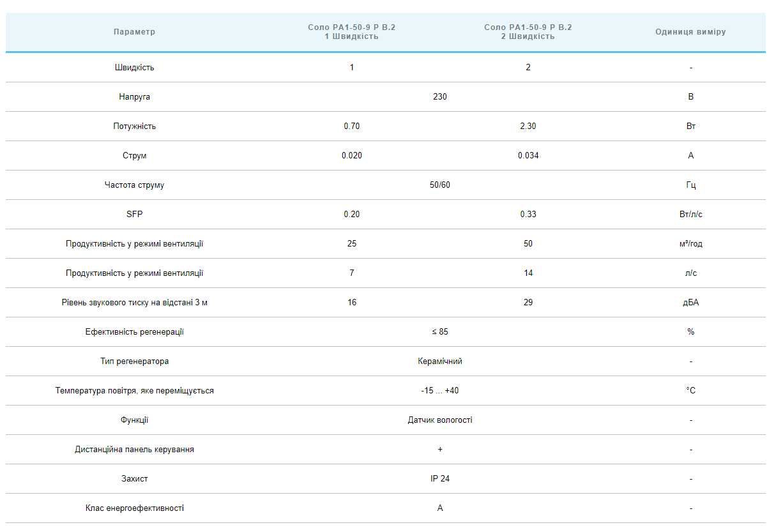Select airflow value "7" in л/с row
The height and width of the screenshot is (532, 783).
(352, 273)
